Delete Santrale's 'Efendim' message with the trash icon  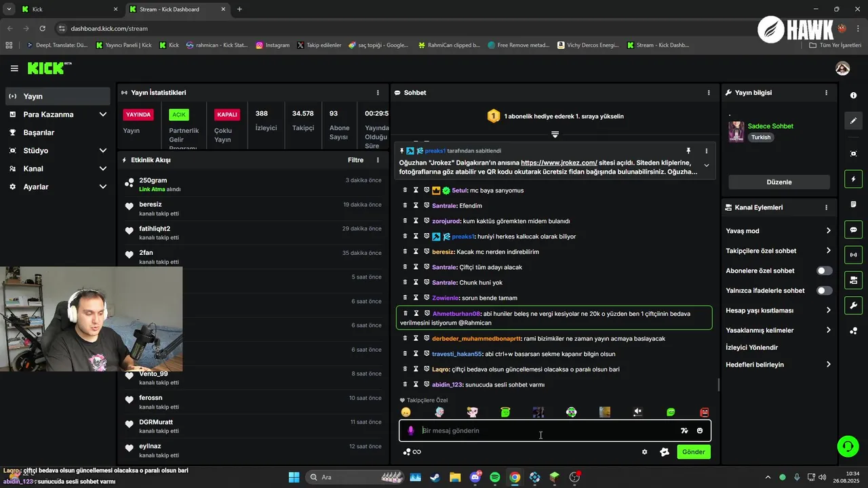click(x=406, y=205)
